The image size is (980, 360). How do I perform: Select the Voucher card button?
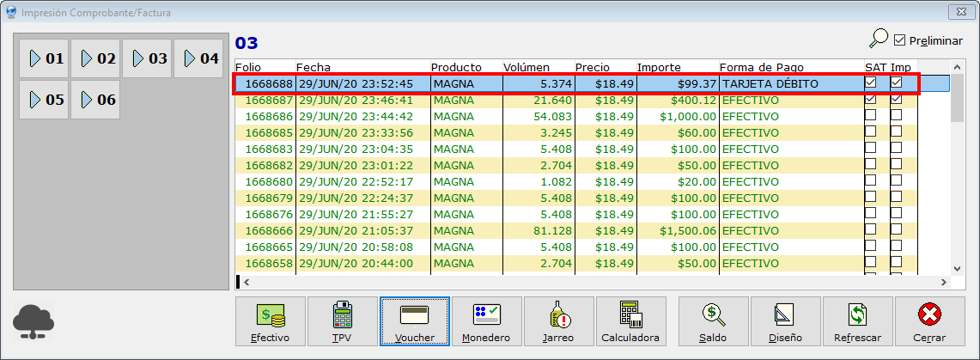[x=414, y=322]
